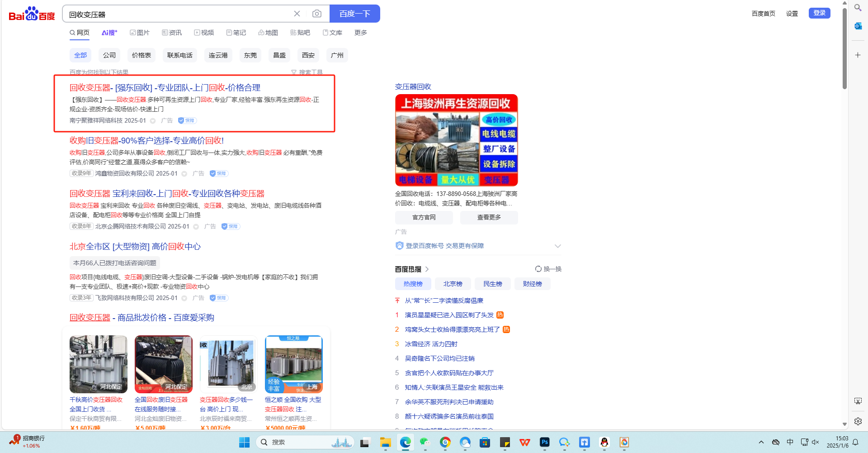Open sidebar settings gear icon
The image size is (868, 453).
[858, 421]
